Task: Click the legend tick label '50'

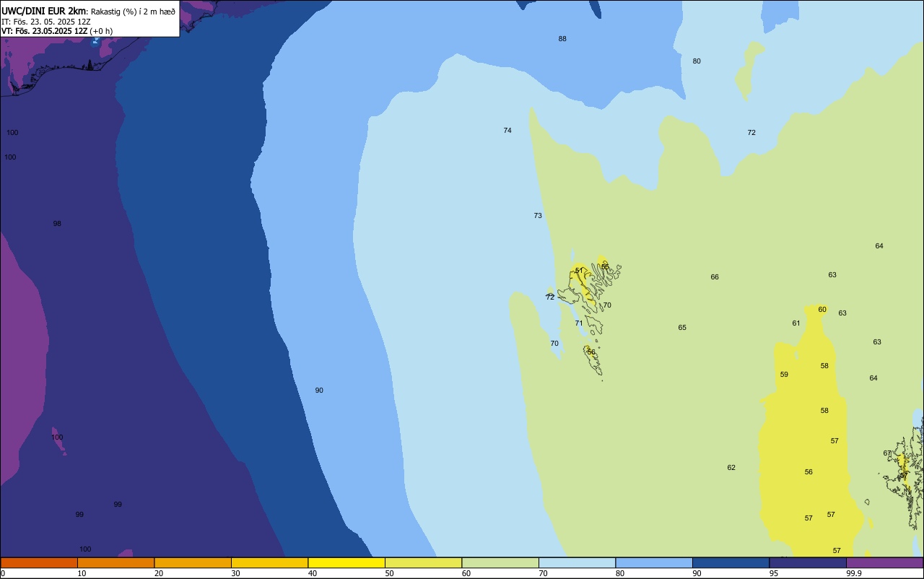Action: pos(389,573)
